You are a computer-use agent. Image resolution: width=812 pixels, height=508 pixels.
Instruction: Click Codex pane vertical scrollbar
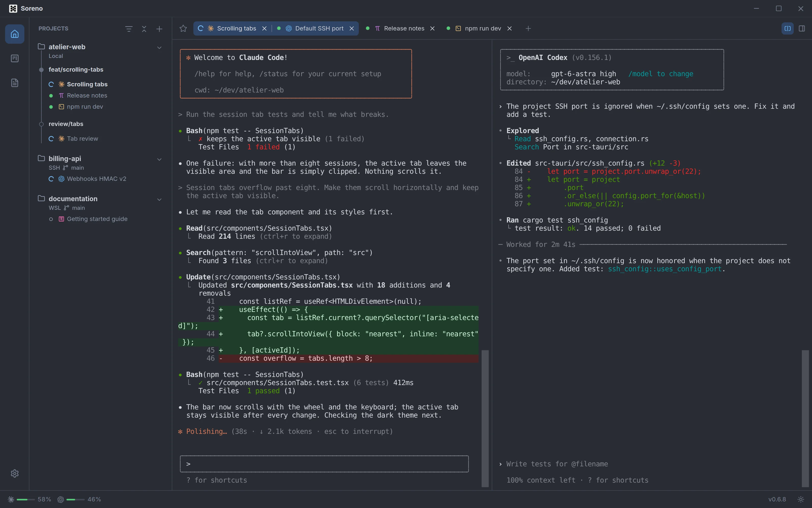(805, 418)
